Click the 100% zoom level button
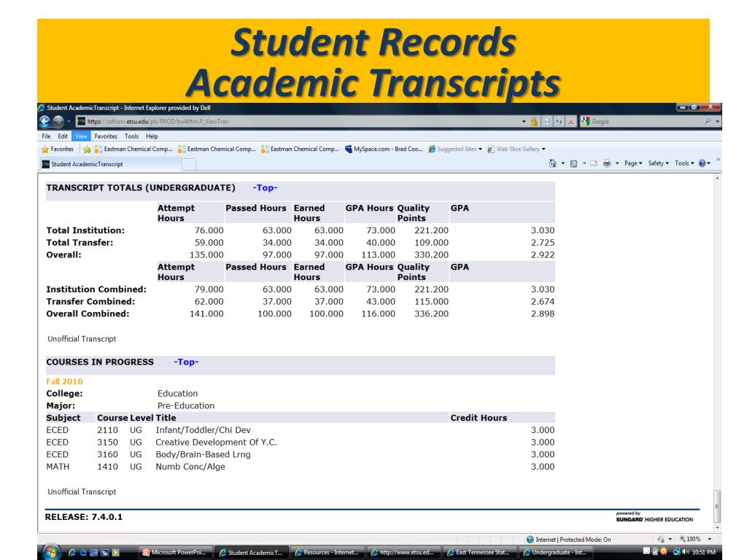 tap(690, 540)
